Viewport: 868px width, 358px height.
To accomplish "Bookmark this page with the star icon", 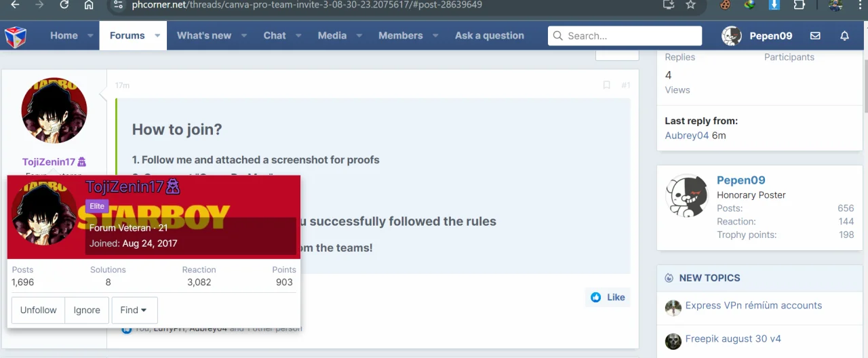I will coord(690,5).
